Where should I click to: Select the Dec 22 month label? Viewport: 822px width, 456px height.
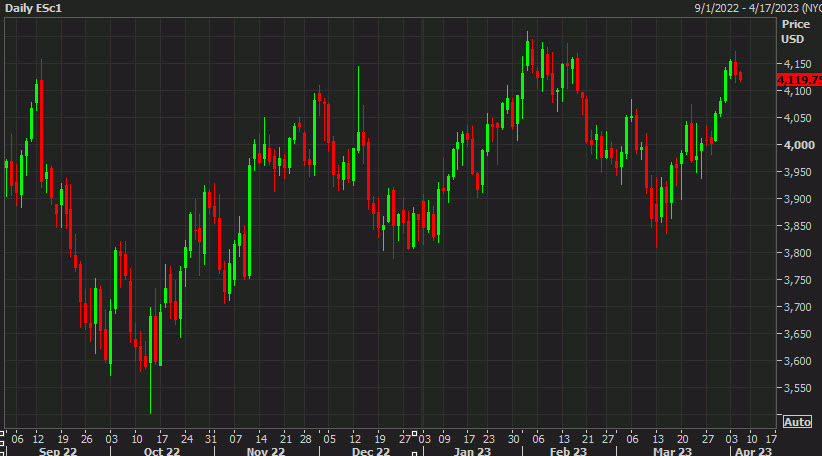(371, 451)
